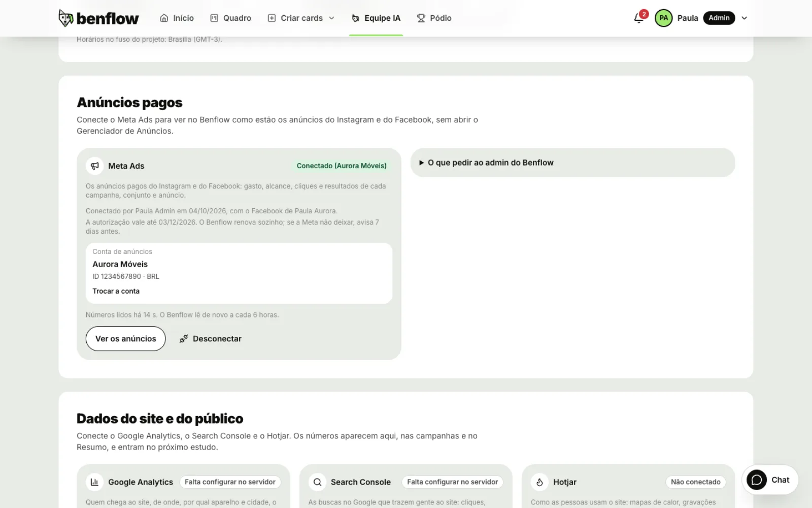Click the Hotjar card title

565,482
